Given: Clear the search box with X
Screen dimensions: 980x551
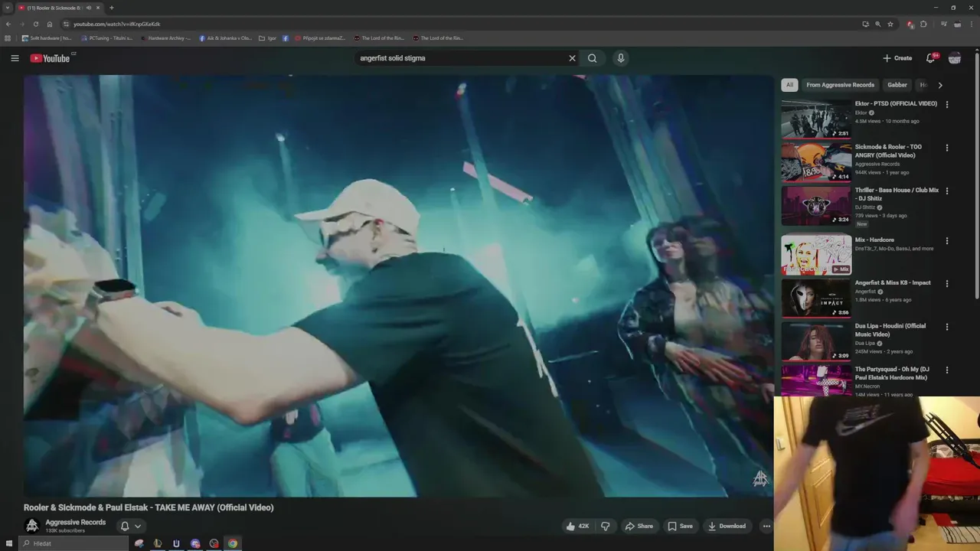Looking at the screenshot, I should click(x=572, y=58).
